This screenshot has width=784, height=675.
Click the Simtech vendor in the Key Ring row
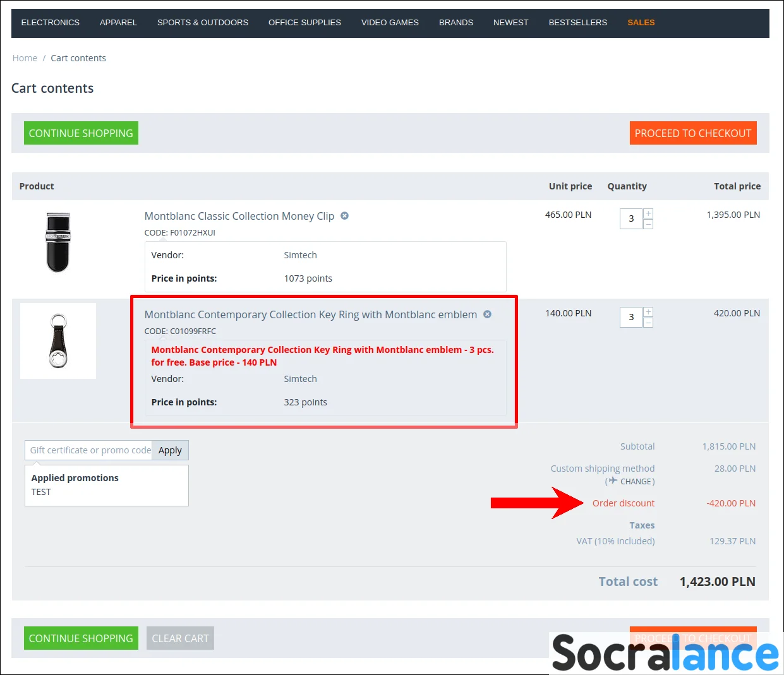300,379
